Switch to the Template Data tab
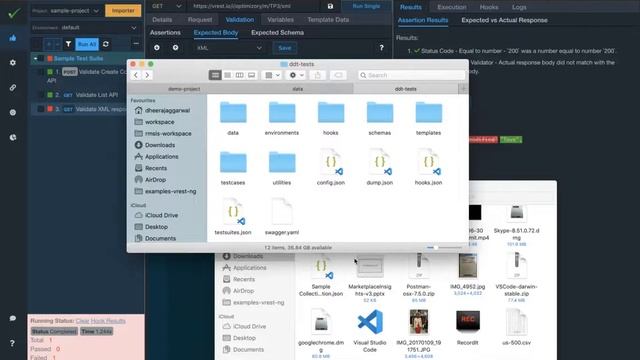Image resolution: width=640 pixels, height=360 pixels. 328,20
